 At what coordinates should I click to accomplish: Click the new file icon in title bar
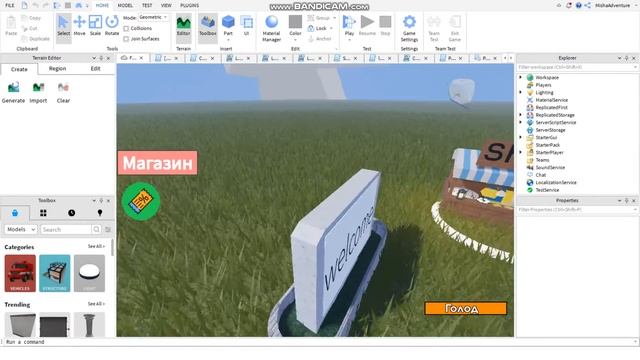[x=24, y=5]
